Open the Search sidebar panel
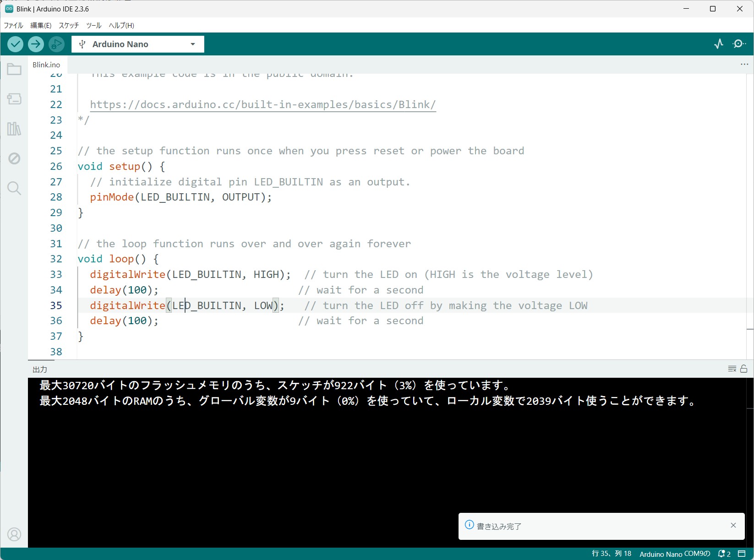 (14, 188)
